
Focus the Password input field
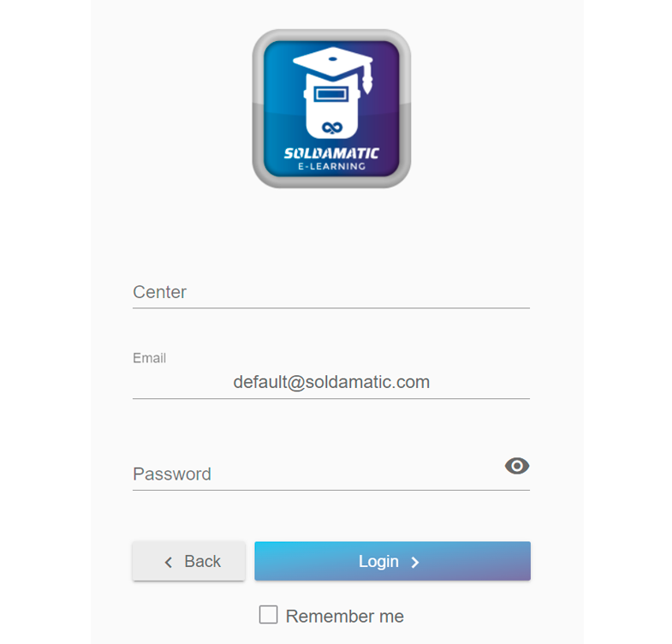[x=317, y=474]
